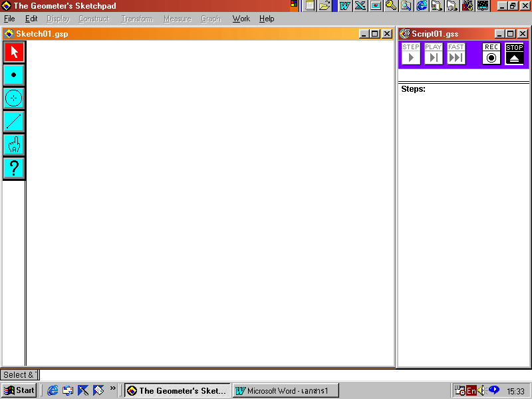This screenshot has height=399, width=532.
Task: Select the Selection Arrow tool
Action: (13, 52)
